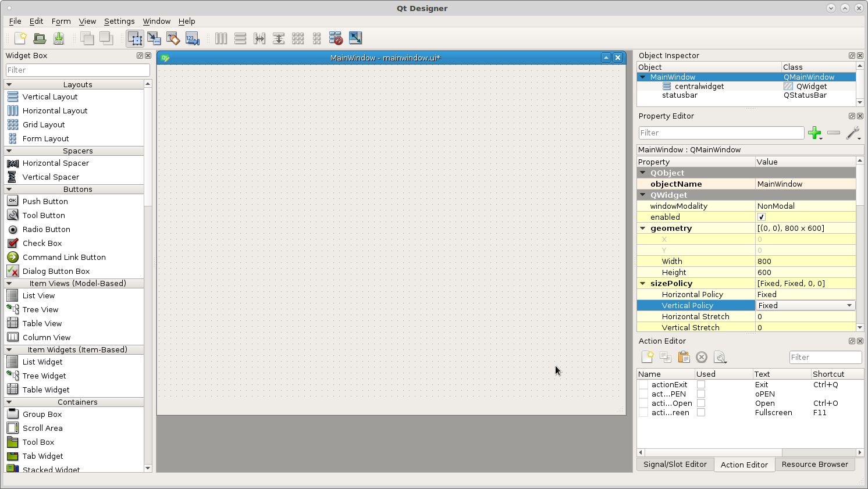Screen dimensions: 868x489
Task: Collapse the QWidget property section
Action: pyautogui.click(x=643, y=195)
